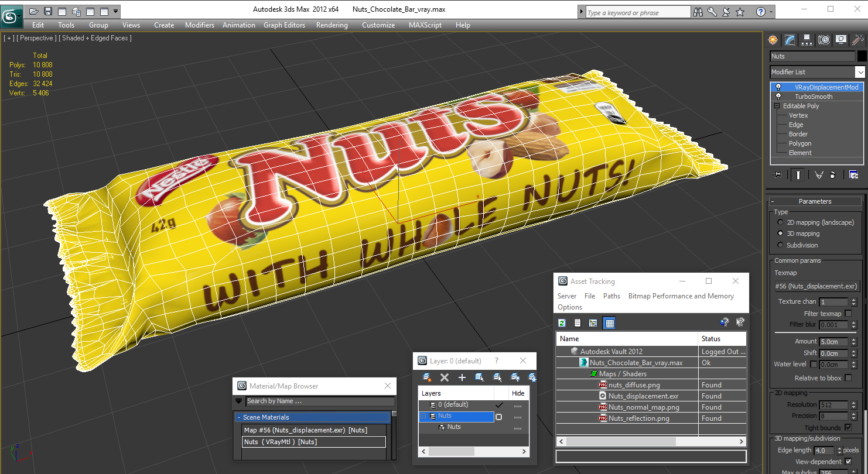Enable Filter texmap checkbox
This screenshot has height=474, width=868.
[848, 314]
